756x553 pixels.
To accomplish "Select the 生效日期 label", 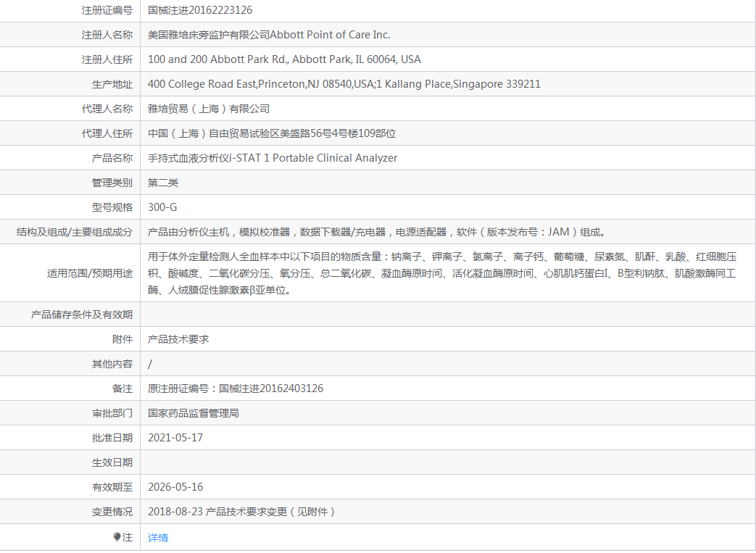I will coord(112,463).
